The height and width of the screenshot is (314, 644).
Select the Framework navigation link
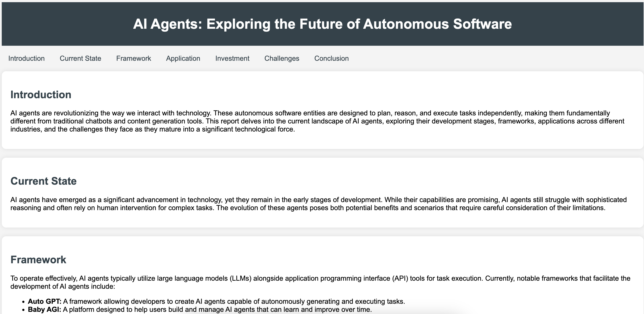click(x=133, y=58)
